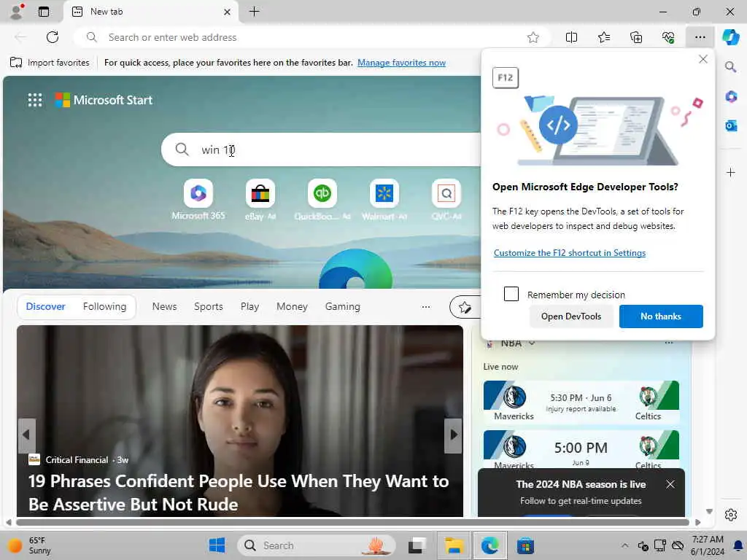Open Settings and more ellipsis menu
747x560 pixels.
click(700, 37)
